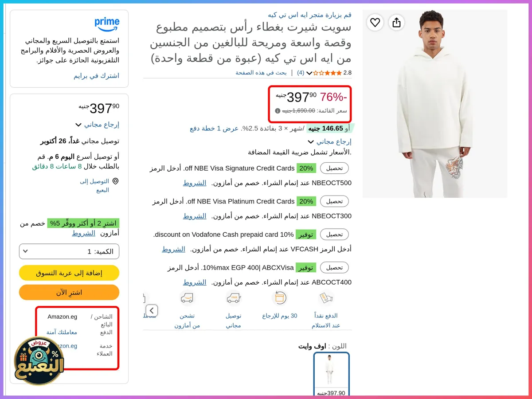This screenshot has width=532, height=399.
Task: Click the carousel left arrow button
Action: coord(152,310)
